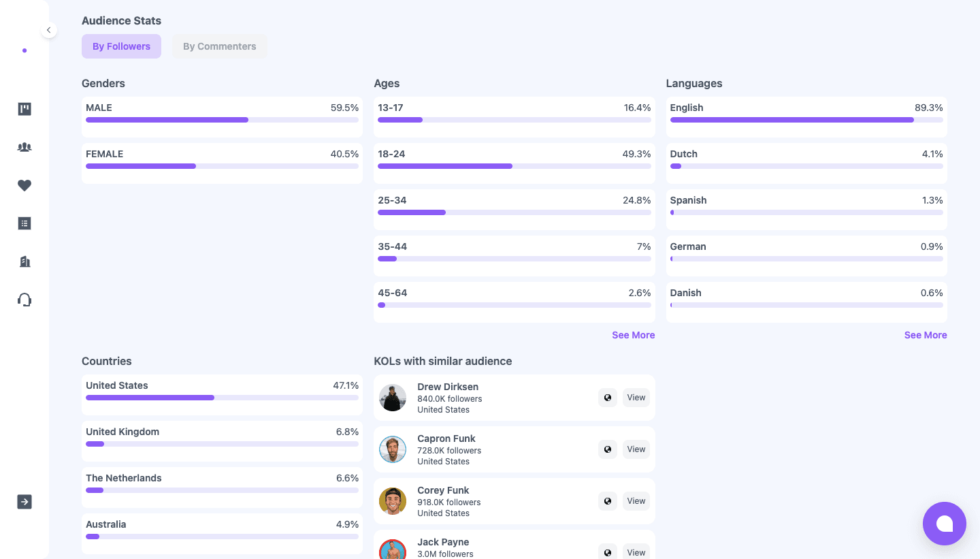
Task: Click Corey Funk's avatar thumbnail
Action: coord(393,501)
